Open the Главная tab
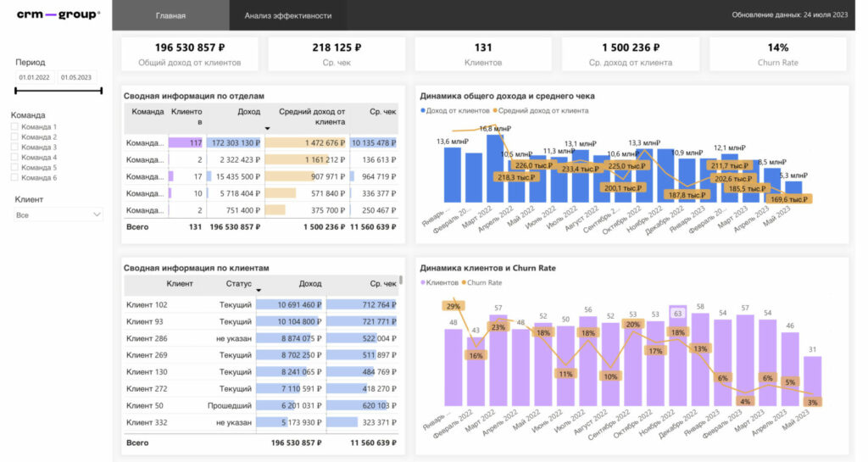The width and height of the screenshot is (868, 462). (170, 15)
